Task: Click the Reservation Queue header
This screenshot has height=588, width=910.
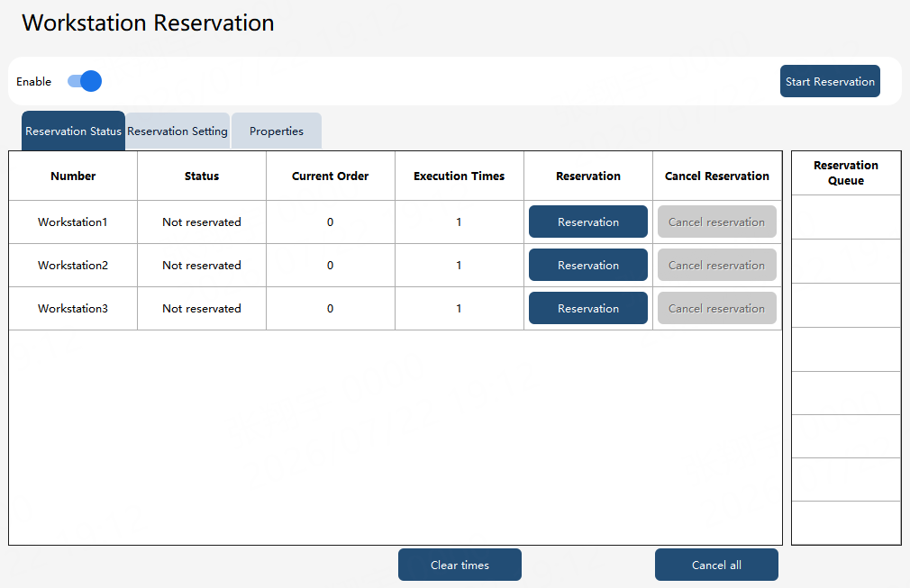Action: [846, 173]
